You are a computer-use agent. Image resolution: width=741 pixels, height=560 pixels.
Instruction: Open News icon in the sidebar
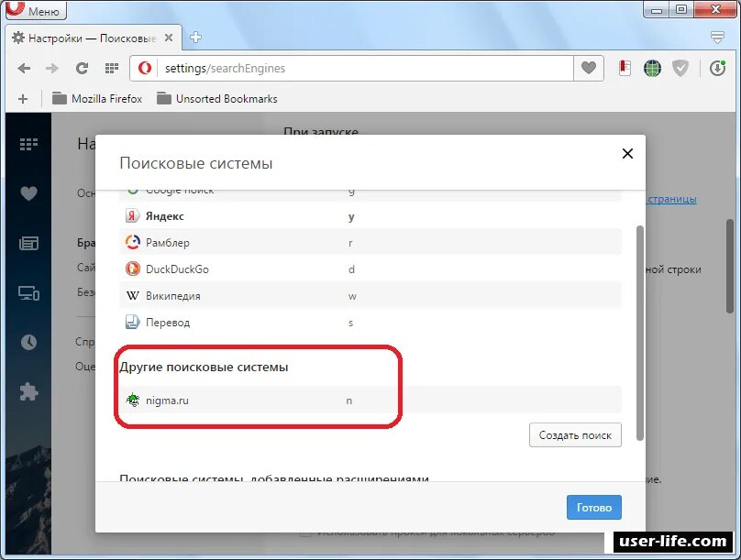pyautogui.click(x=28, y=244)
